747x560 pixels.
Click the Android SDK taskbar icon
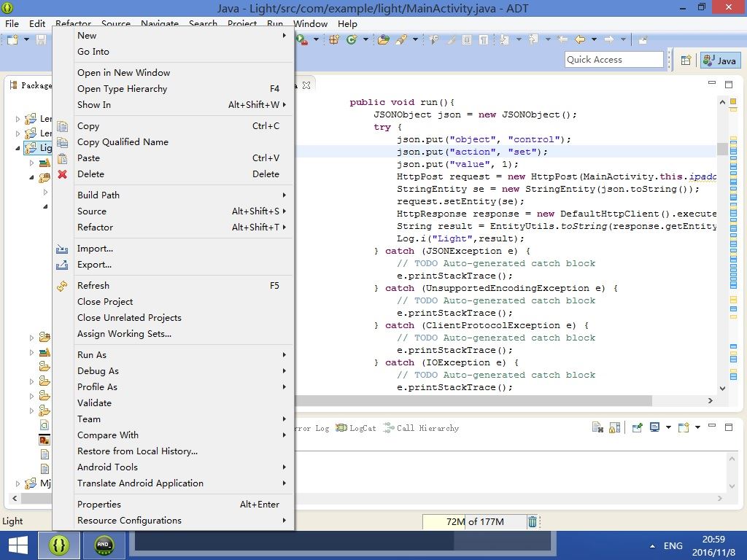pos(104,545)
